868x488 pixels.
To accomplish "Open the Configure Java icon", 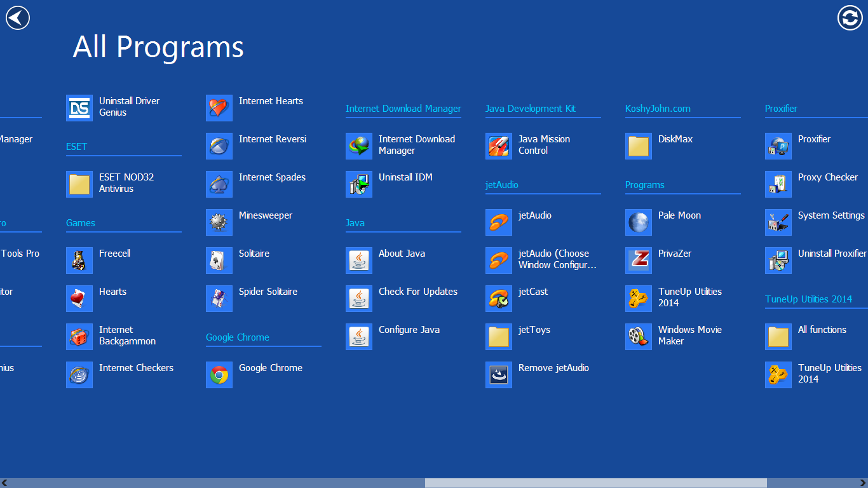I will coord(359,337).
